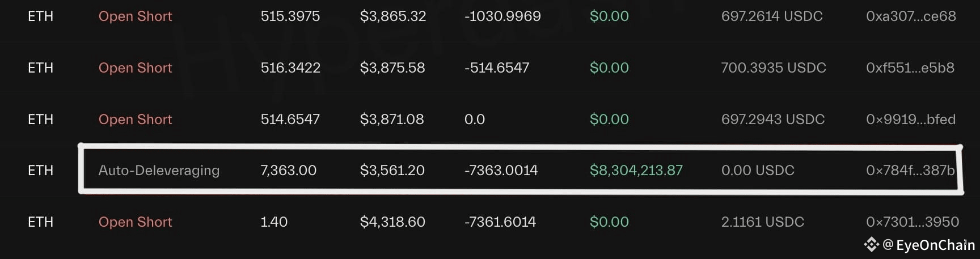Viewport: 980px width, 259px height.
Task: Click the $4,318.60 price cell
Action: pyautogui.click(x=392, y=222)
